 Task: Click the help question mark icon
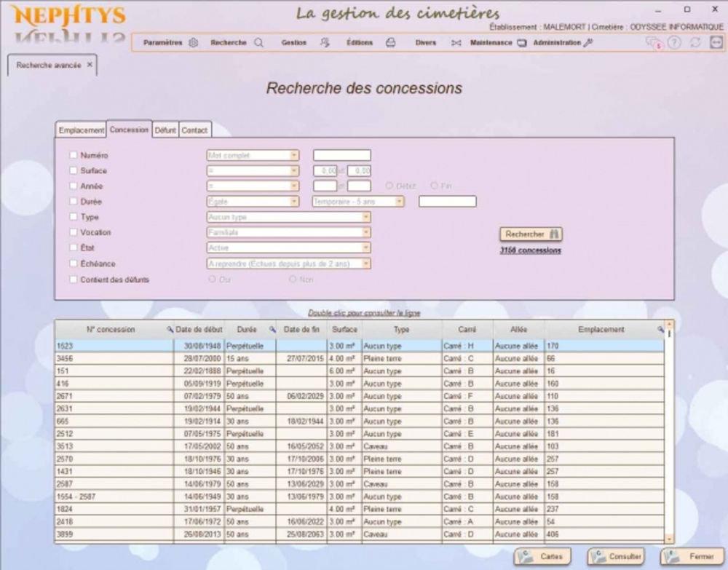pyautogui.click(x=675, y=43)
